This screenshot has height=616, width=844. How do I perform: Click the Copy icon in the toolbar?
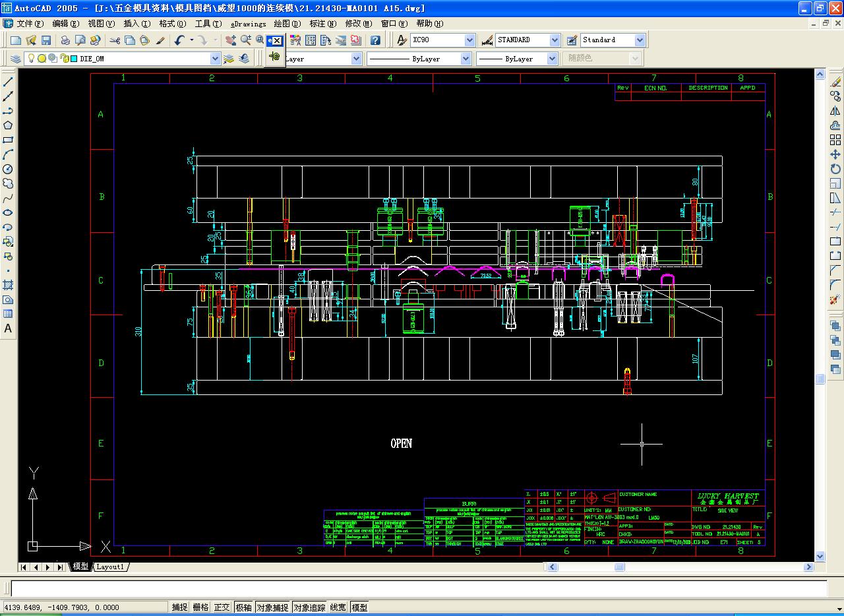click(x=130, y=40)
